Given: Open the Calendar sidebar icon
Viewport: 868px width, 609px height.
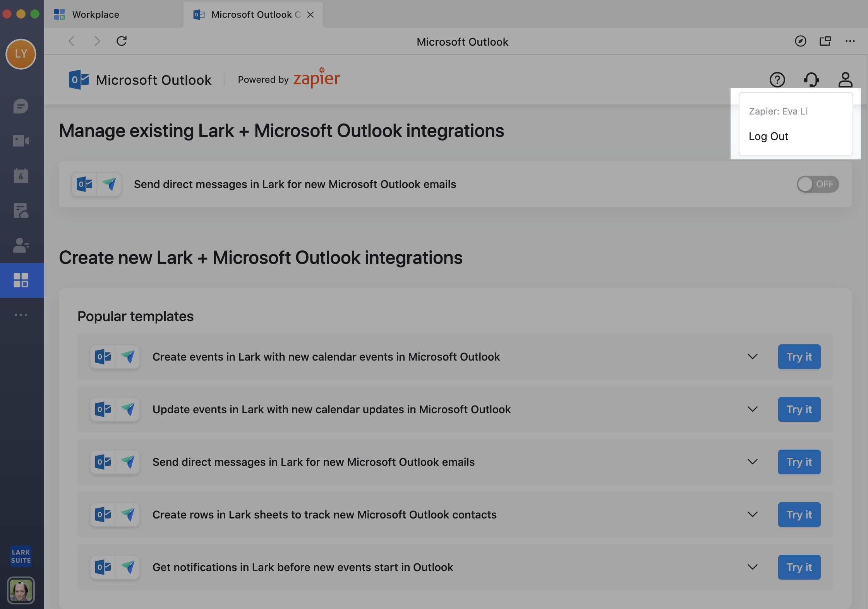Looking at the screenshot, I should [x=21, y=176].
